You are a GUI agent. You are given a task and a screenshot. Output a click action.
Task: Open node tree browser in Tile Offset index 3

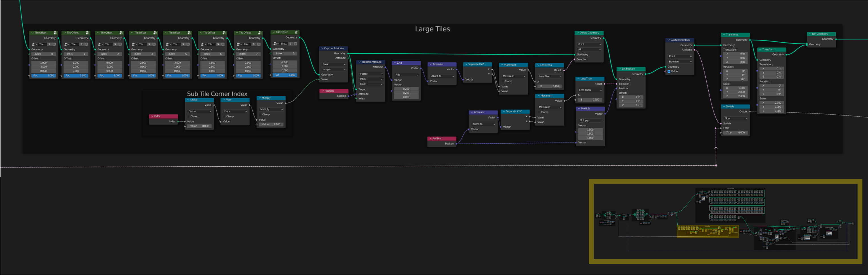click(x=135, y=44)
